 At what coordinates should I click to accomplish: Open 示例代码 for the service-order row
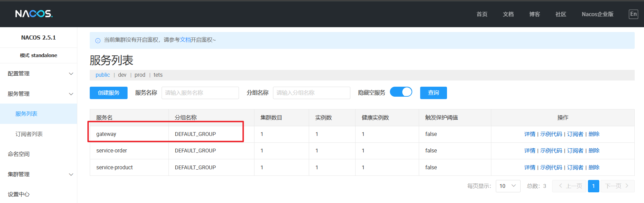click(x=551, y=151)
